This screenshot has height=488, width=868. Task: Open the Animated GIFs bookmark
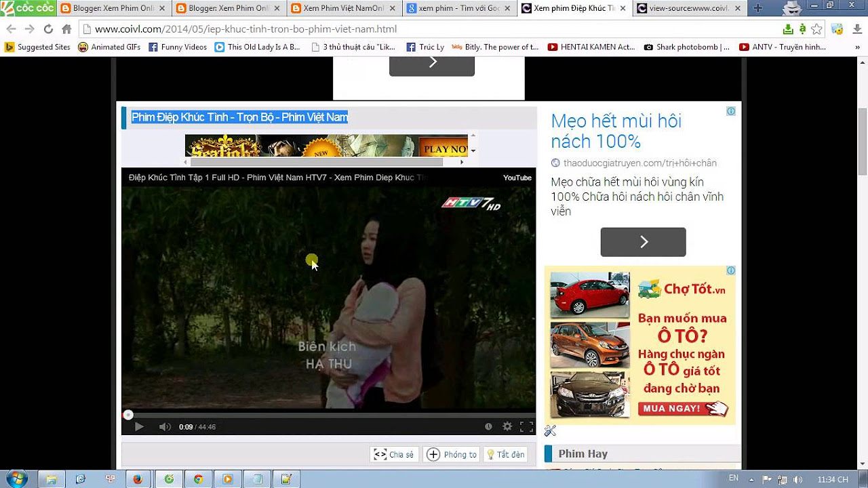pos(109,47)
